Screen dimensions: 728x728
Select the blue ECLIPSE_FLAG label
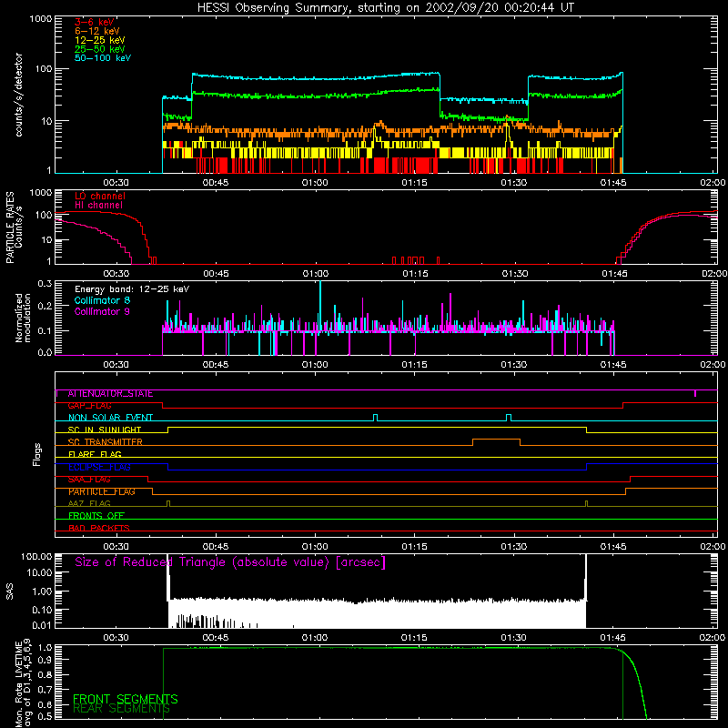[x=99, y=467]
